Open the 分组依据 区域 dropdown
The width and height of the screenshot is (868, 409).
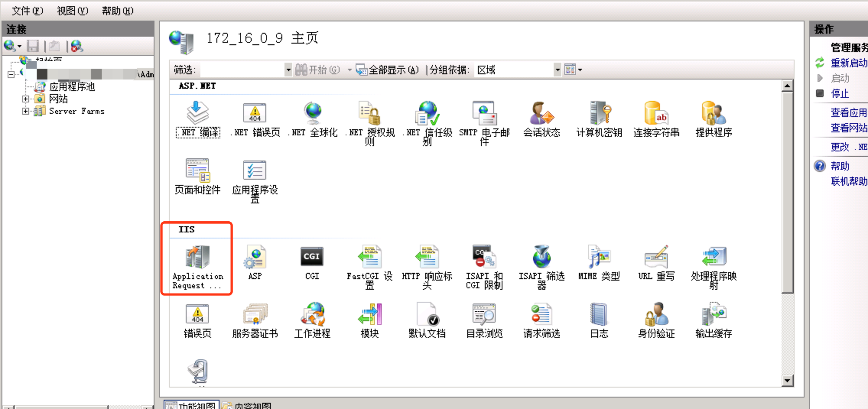tap(557, 70)
